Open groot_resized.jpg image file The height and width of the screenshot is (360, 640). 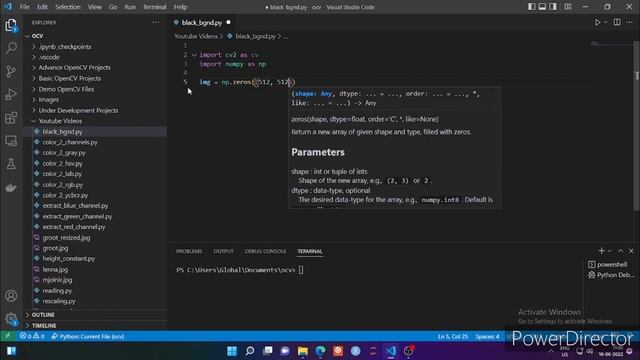click(x=66, y=238)
